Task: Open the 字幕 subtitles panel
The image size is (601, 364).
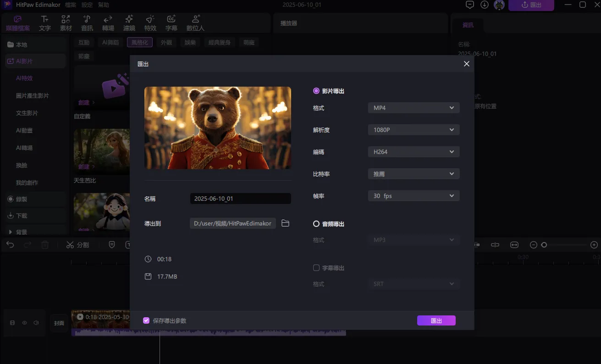Action: pos(171,23)
